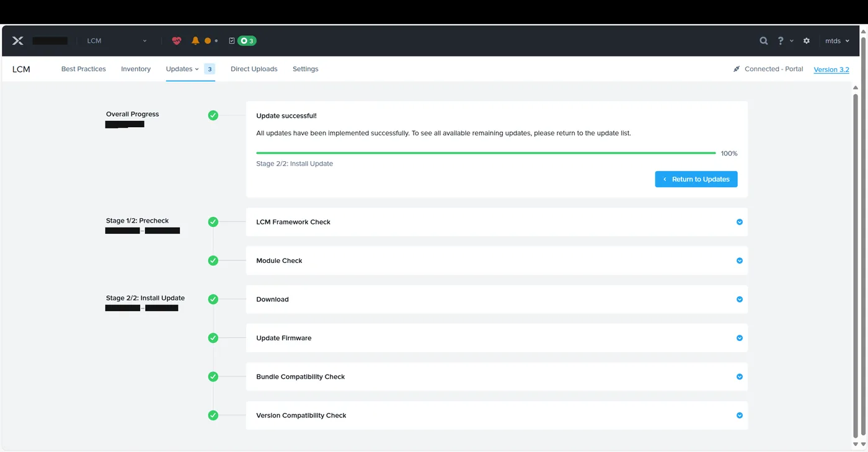The height and width of the screenshot is (452, 868).
Task: Open the LCM navigation dropdown
Action: (x=117, y=41)
